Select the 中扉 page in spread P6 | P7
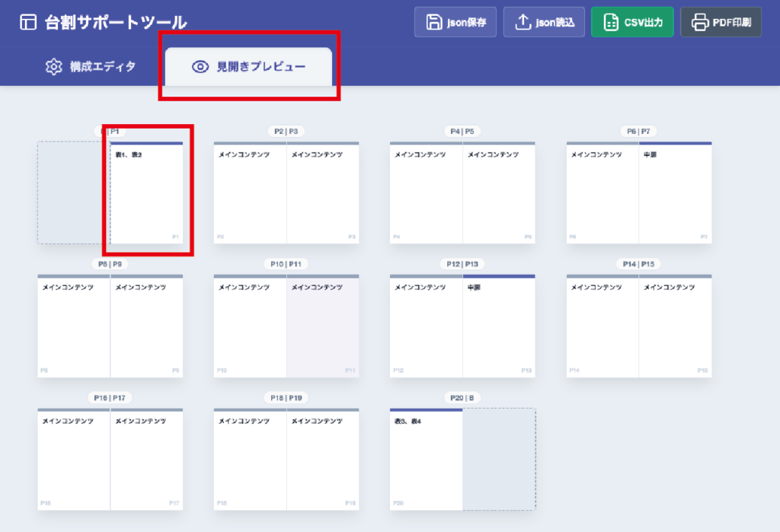 click(x=675, y=193)
